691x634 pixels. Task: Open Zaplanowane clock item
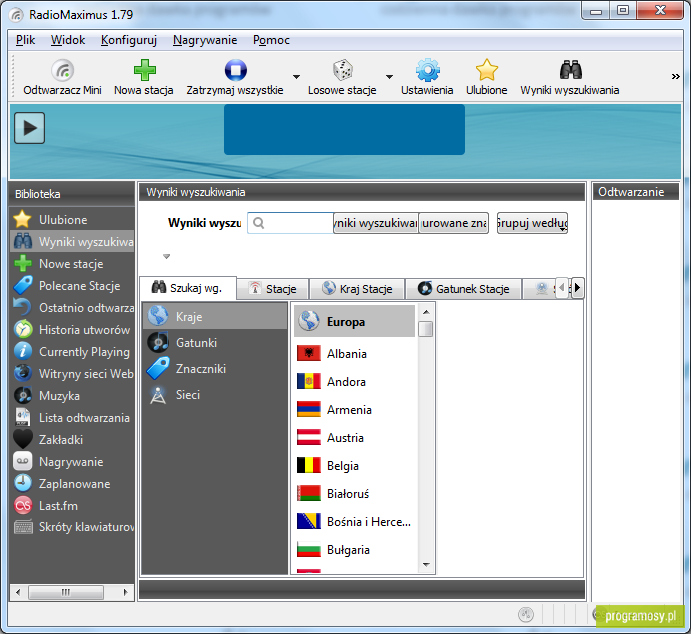[x=72, y=484]
